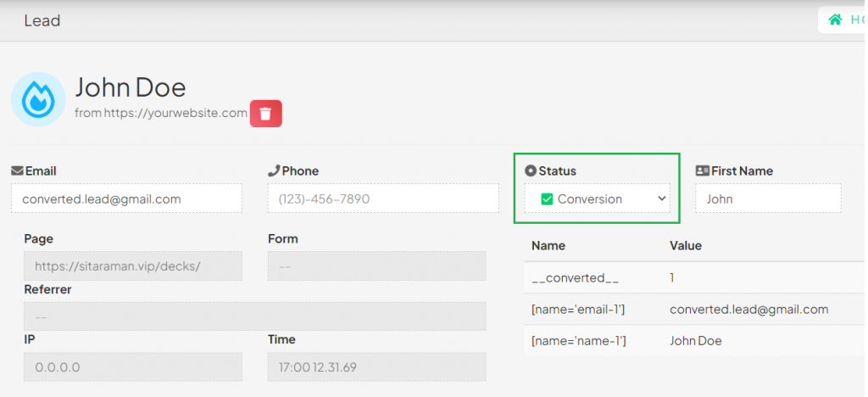Expand the Status dropdown chevron arrow
This screenshot has width=868, height=397.
coord(661,198)
